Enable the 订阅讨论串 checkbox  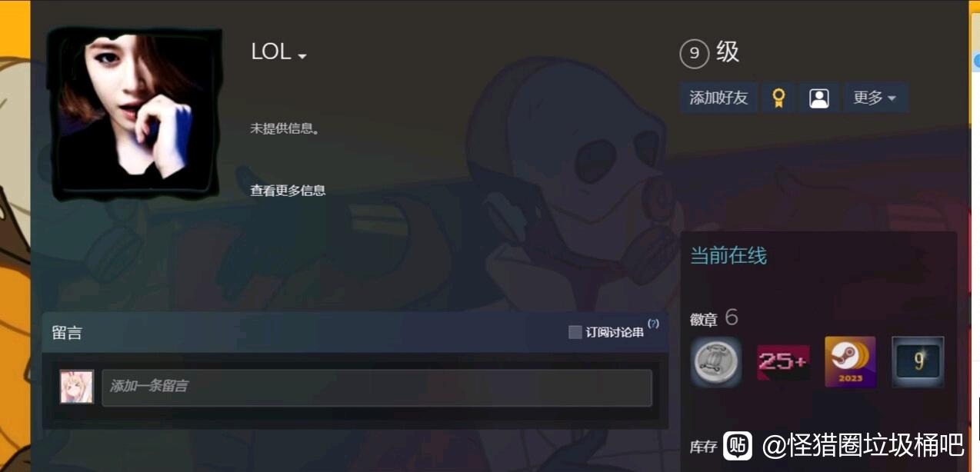(575, 332)
